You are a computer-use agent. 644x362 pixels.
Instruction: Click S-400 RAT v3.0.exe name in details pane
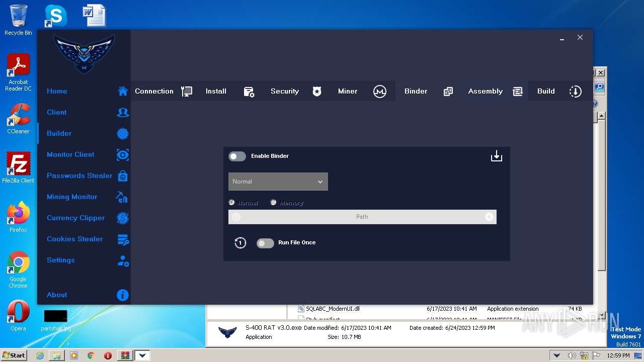click(273, 328)
